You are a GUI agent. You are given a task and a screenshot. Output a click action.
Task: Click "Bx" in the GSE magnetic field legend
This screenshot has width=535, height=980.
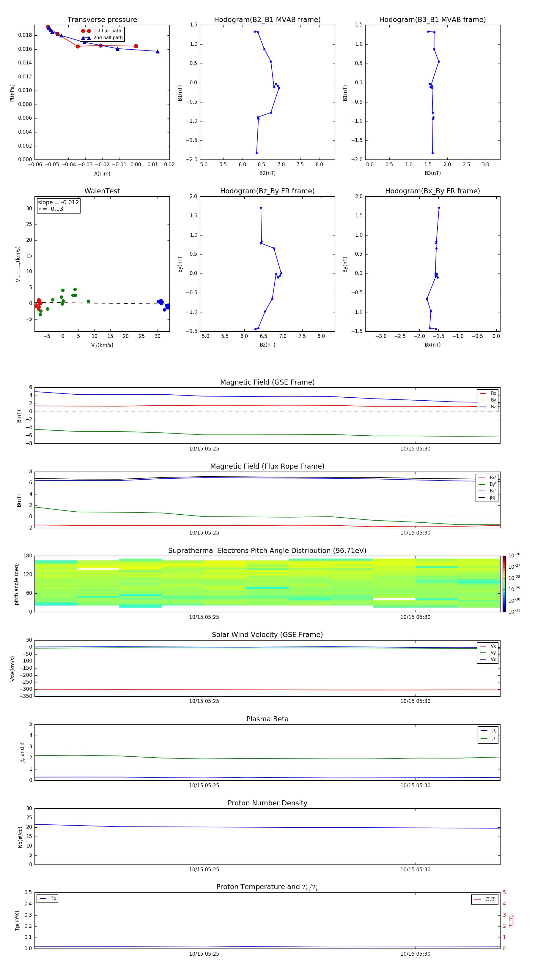(x=493, y=393)
